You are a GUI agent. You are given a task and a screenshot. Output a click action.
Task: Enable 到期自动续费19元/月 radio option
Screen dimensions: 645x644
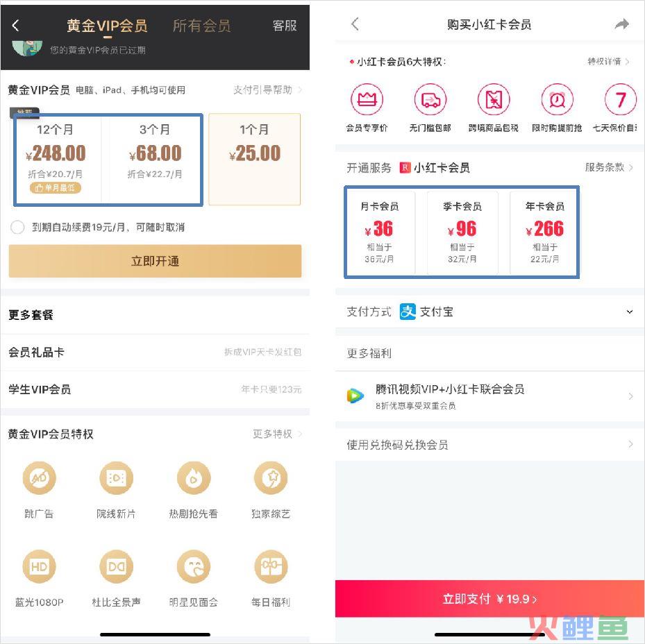tap(17, 227)
